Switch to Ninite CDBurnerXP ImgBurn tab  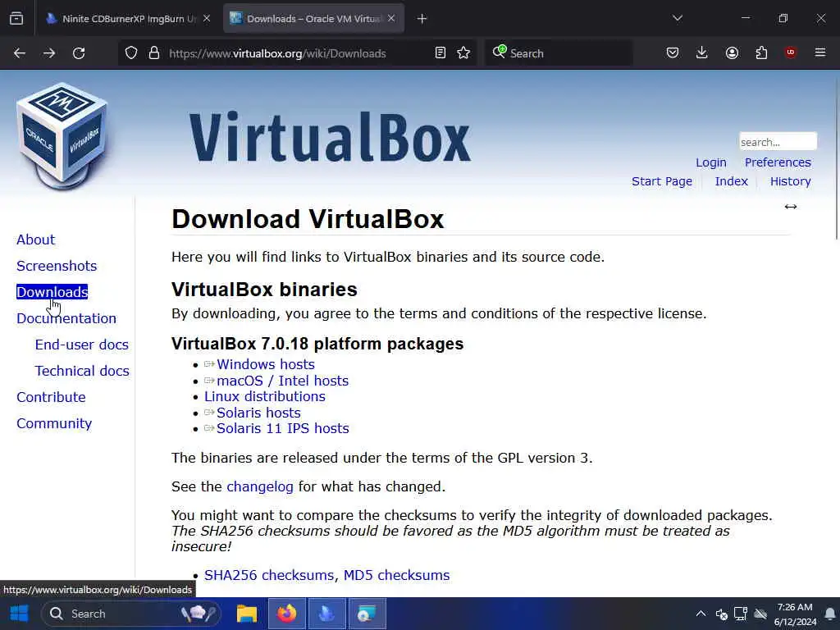(x=128, y=19)
